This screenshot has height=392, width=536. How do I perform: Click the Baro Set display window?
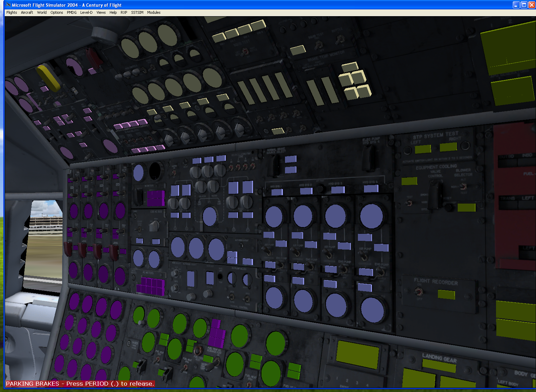[210, 278]
